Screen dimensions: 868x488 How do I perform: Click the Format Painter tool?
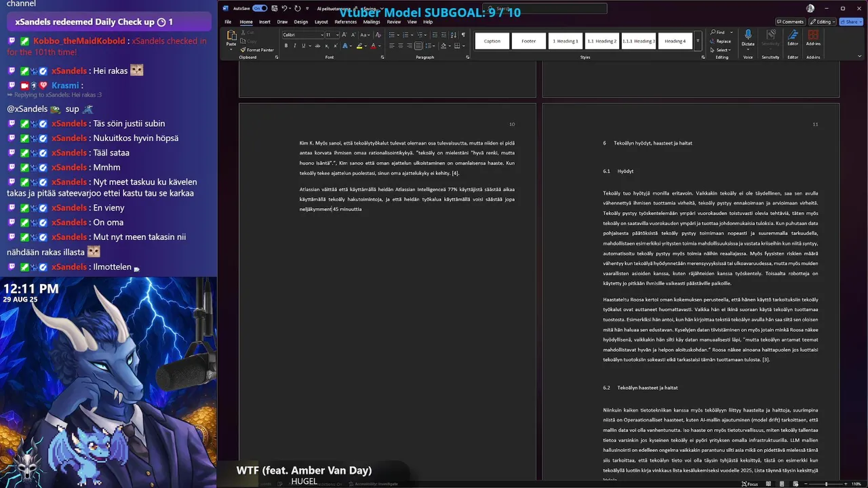pos(257,50)
